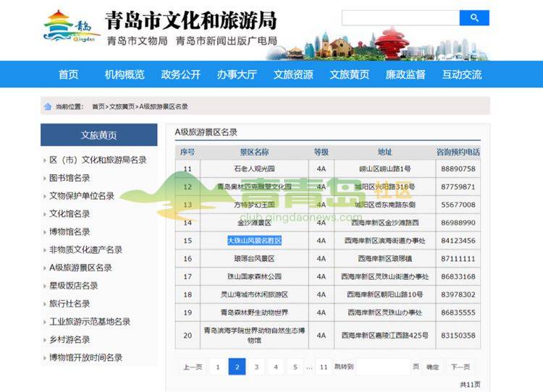The image size is (543, 392).
Task: Click address 崂山区崂山路1号
Action: tap(384, 169)
